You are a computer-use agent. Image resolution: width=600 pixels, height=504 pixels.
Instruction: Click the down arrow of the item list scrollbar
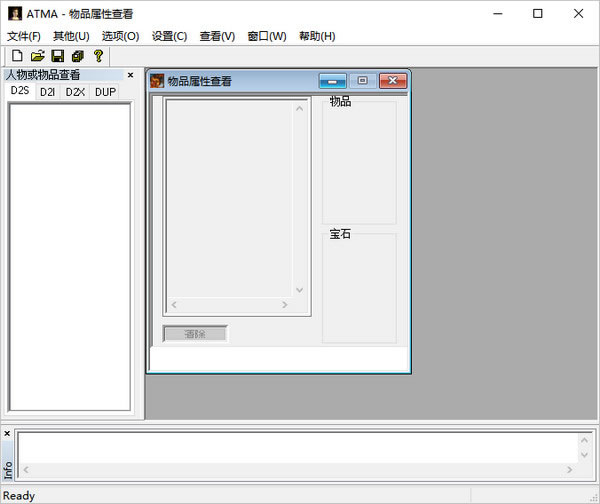pyautogui.click(x=300, y=290)
